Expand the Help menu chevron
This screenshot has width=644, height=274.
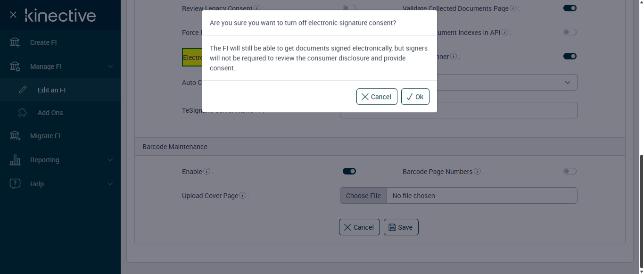[110, 184]
